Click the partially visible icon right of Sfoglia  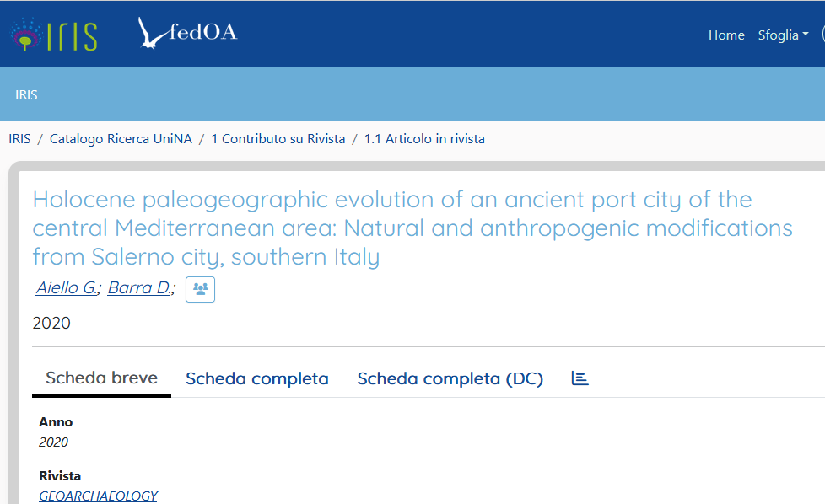[822, 35]
